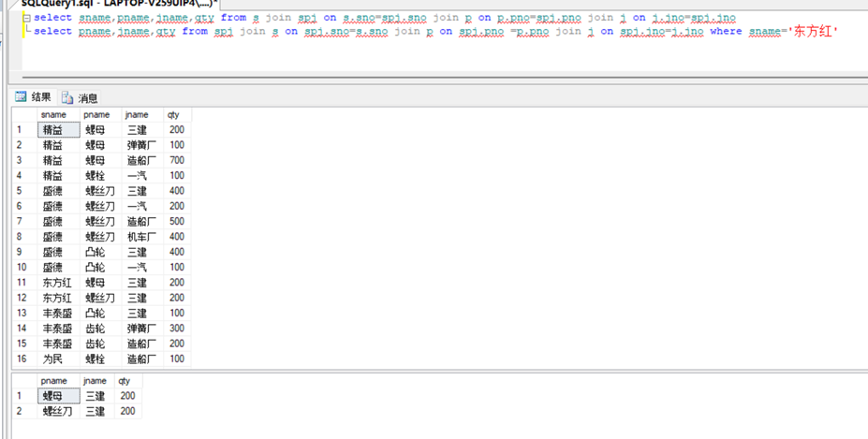Select row 8 by its row number
The image size is (868, 439).
tap(24, 237)
